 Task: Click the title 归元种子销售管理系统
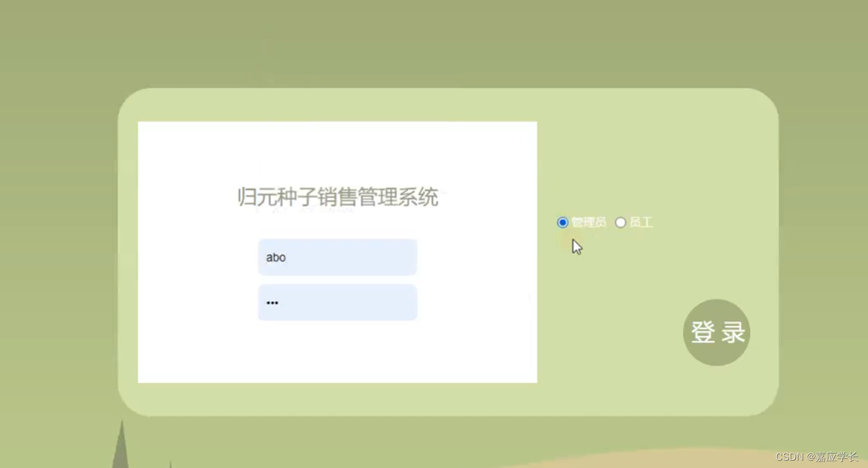[x=338, y=197]
